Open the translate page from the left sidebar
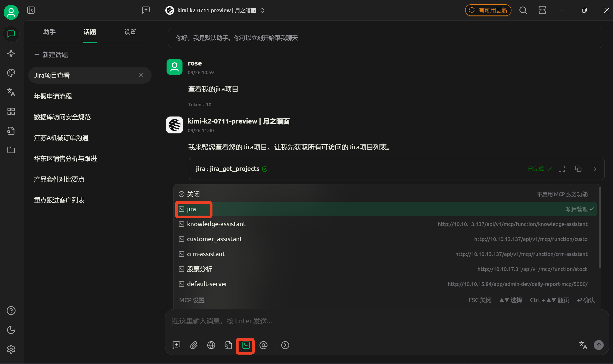 [x=11, y=92]
